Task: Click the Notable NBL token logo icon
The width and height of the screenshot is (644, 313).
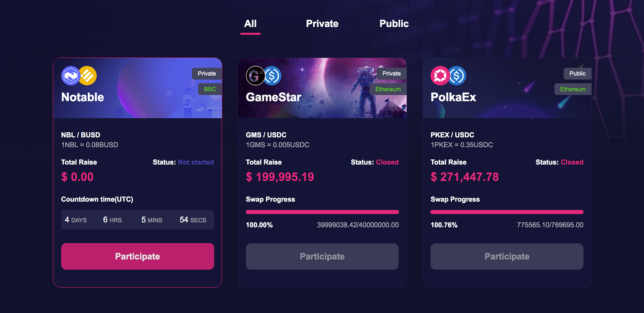Action: [70, 76]
